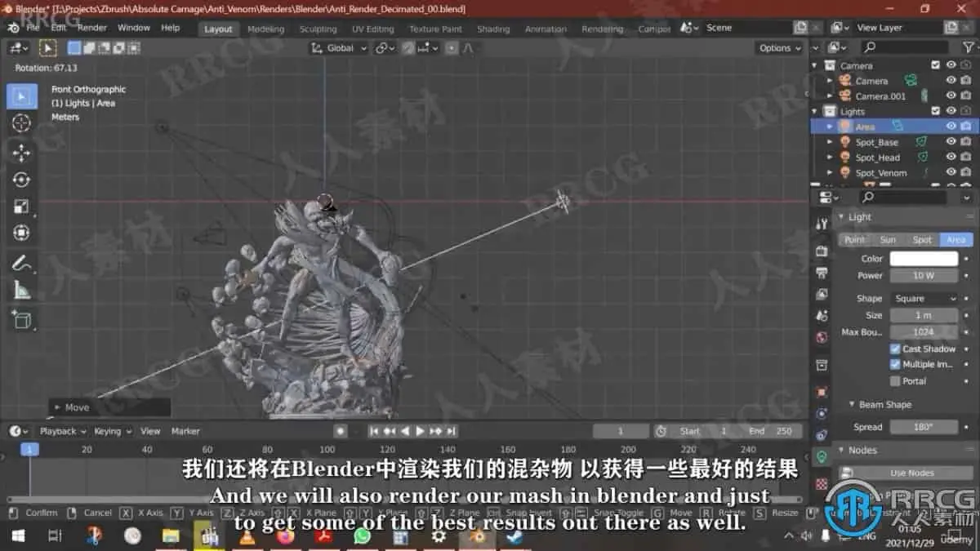Open the Tool properties tab
980x551 pixels.
pos(822,224)
